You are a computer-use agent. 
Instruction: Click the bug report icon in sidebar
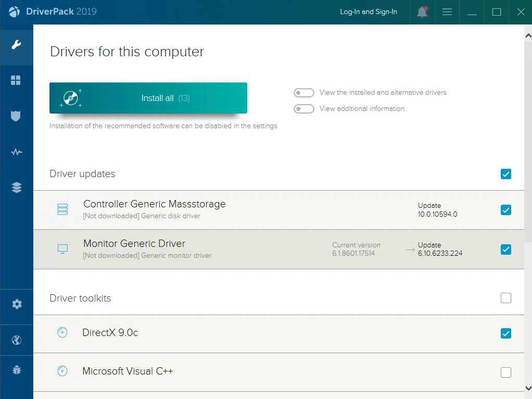tap(17, 370)
